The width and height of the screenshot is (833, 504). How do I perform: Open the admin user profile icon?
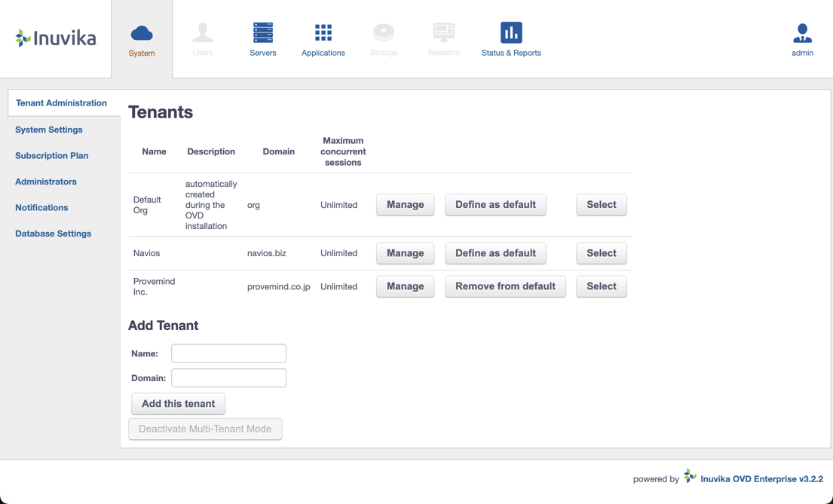[802, 33]
